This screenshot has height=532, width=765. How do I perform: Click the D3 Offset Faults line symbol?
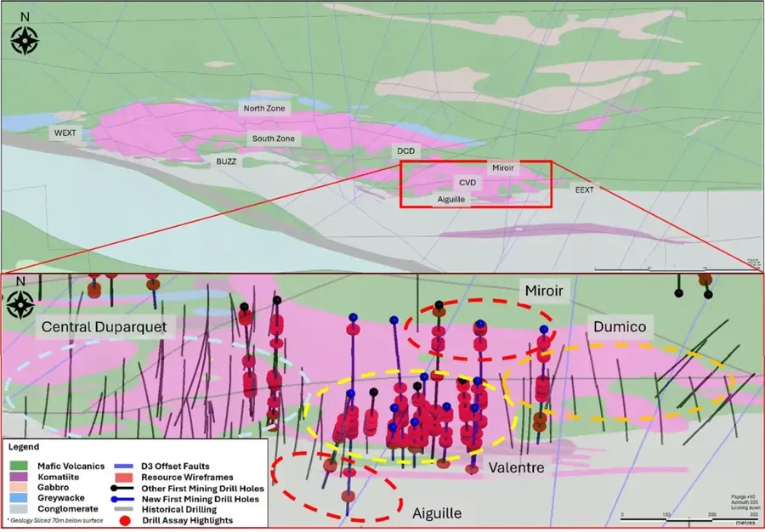124,467
